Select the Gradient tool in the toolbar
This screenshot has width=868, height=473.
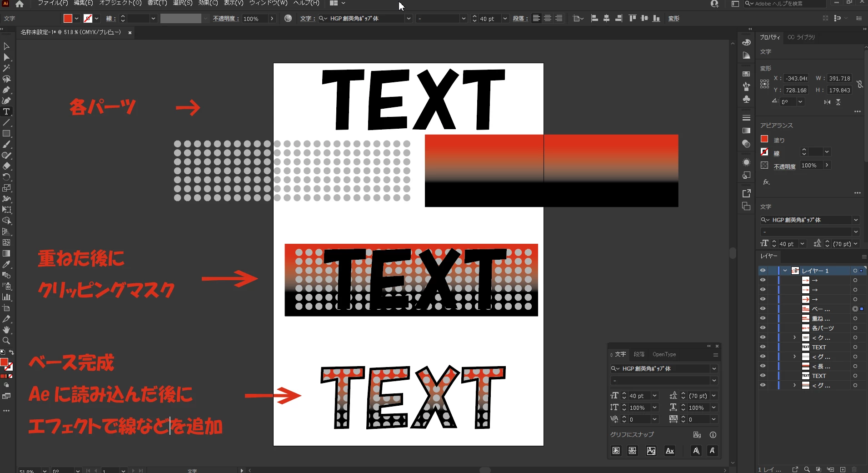point(6,254)
